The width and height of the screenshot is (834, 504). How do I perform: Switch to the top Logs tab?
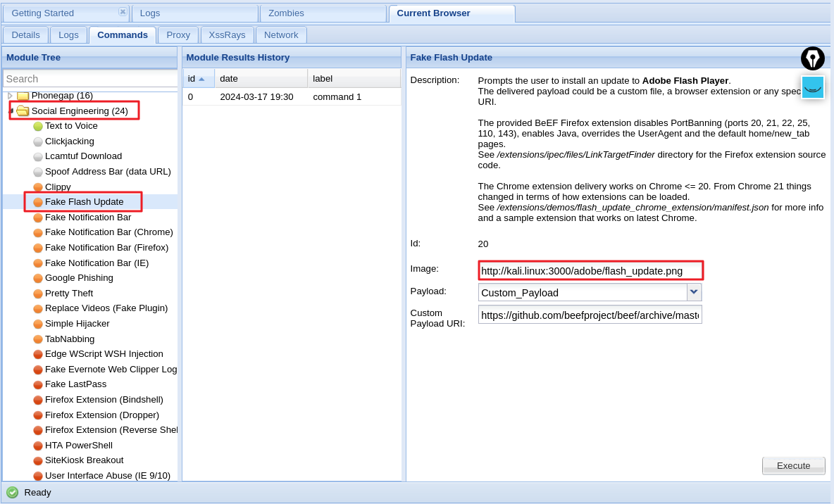point(195,13)
